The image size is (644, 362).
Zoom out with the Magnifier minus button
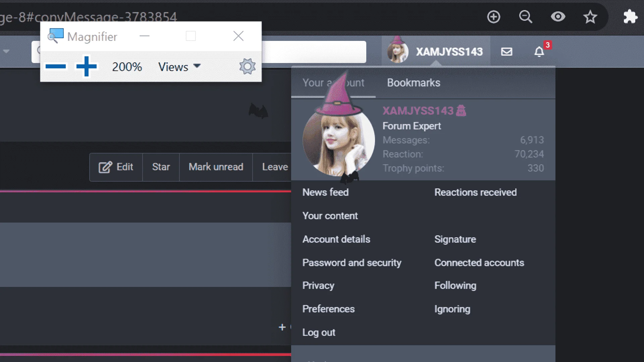tap(56, 66)
